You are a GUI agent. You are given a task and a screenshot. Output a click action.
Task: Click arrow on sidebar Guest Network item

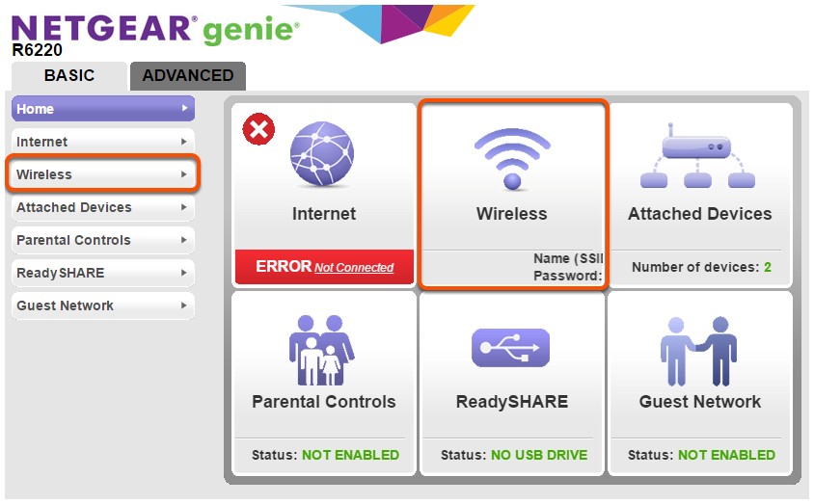click(x=184, y=305)
